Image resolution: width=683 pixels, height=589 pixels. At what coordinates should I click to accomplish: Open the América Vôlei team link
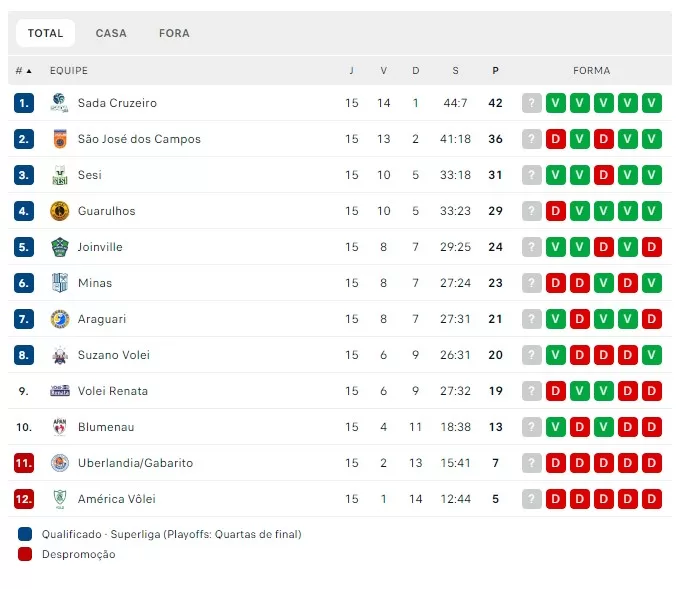coord(116,499)
